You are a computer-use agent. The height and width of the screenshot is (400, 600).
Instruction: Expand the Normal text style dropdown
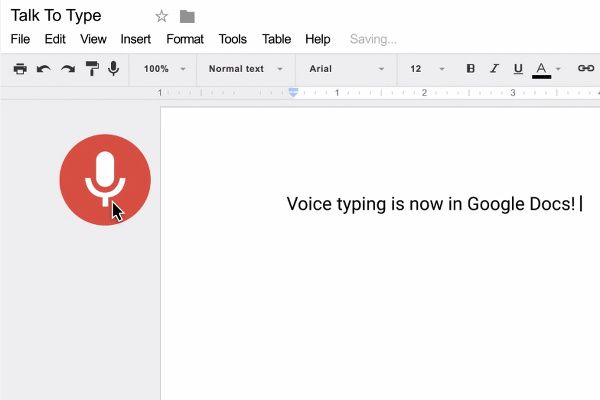245,69
